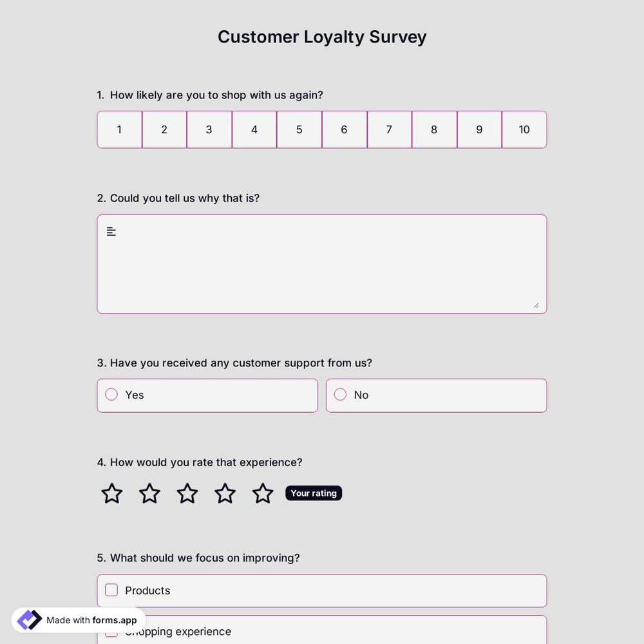Click the 'Your rating' badge

coord(314,493)
